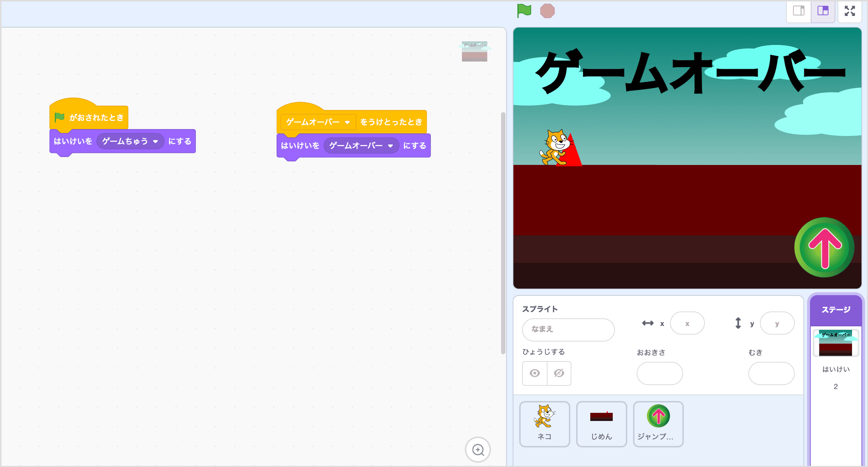This screenshot has width=868, height=467.
Task: Hide the sprite with the crossed-eye icon
Action: pyautogui.click(x=559, y=373)
